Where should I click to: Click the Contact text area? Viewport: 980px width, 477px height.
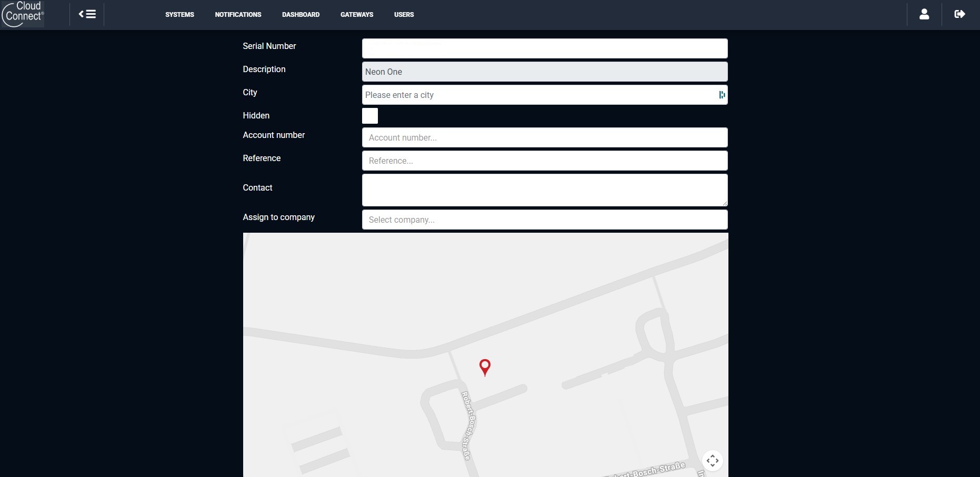(545, 190)
